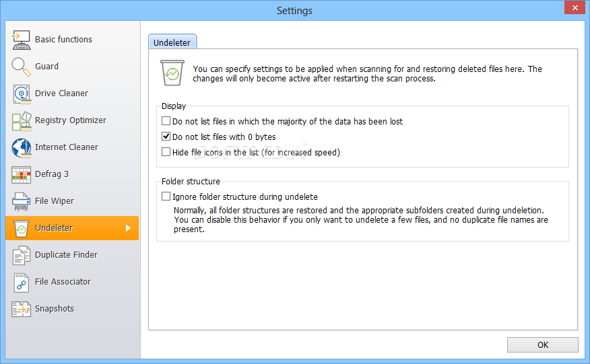
Task: Open Basic functions settings
Action: click(63, 40)
